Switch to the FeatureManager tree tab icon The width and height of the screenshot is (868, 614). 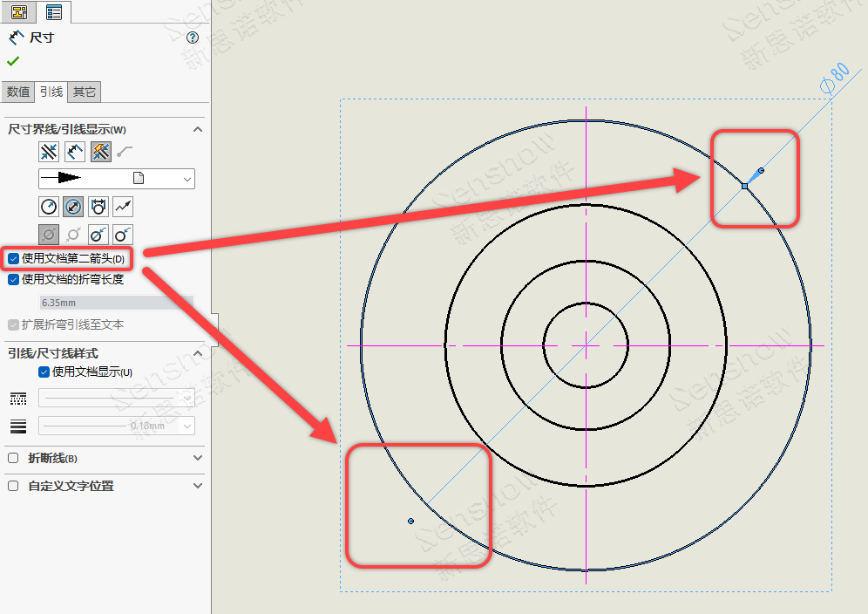[x=18, y=11]
